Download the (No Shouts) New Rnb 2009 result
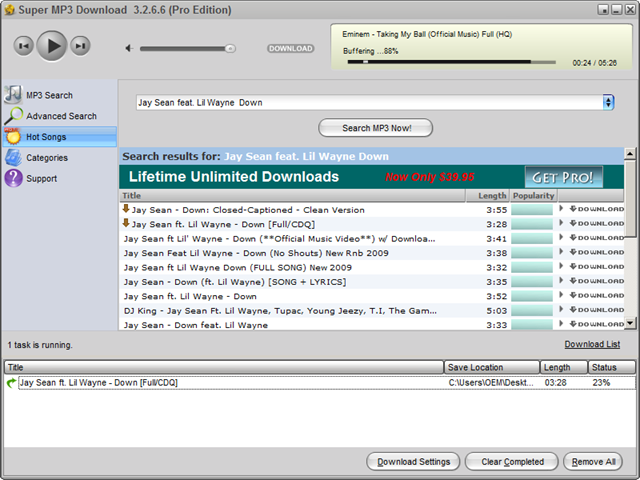Viewport: 640px width, 480px height. [x=597, y=252]
